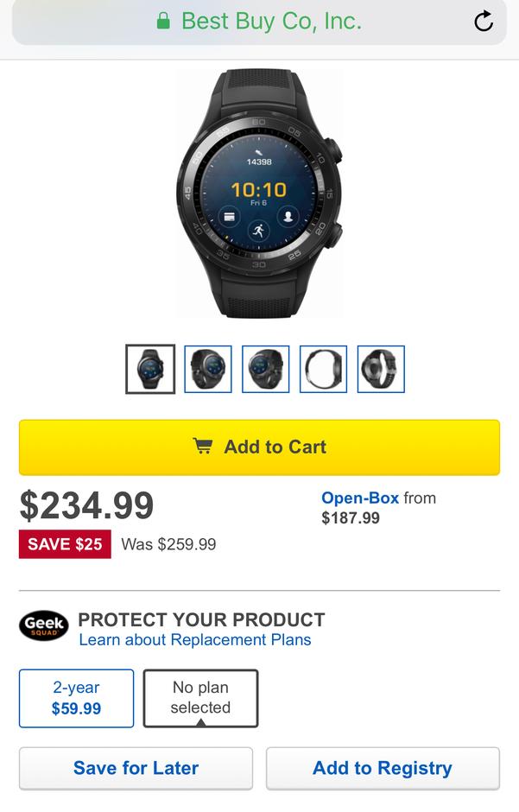Screen dimensions: 519x812
Task: Show the third watch thumbnail image
Action: 265,369
